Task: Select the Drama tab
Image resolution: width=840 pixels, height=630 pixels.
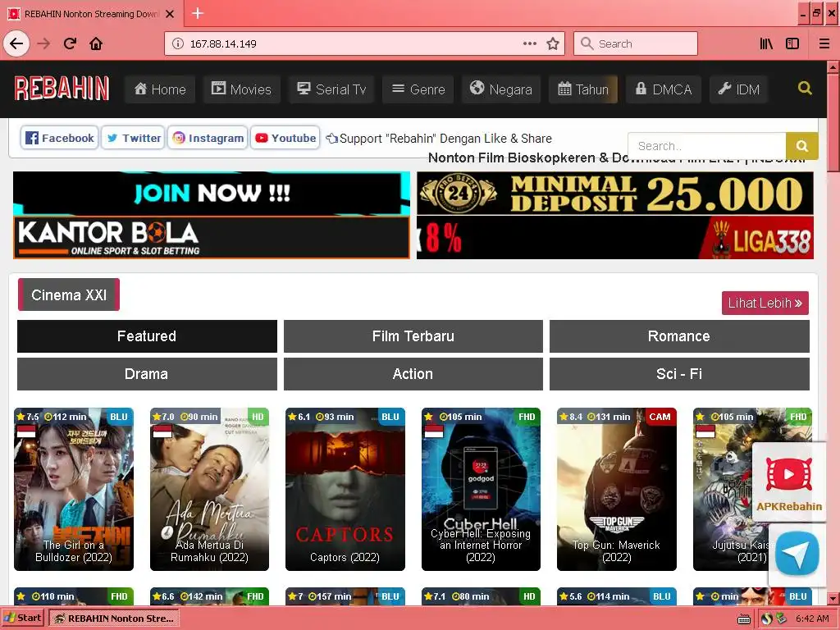Action: click(147, 374)
